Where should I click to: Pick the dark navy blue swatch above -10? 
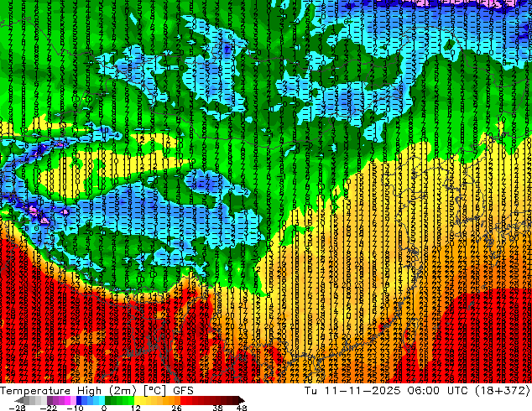(x=79, y=400)
